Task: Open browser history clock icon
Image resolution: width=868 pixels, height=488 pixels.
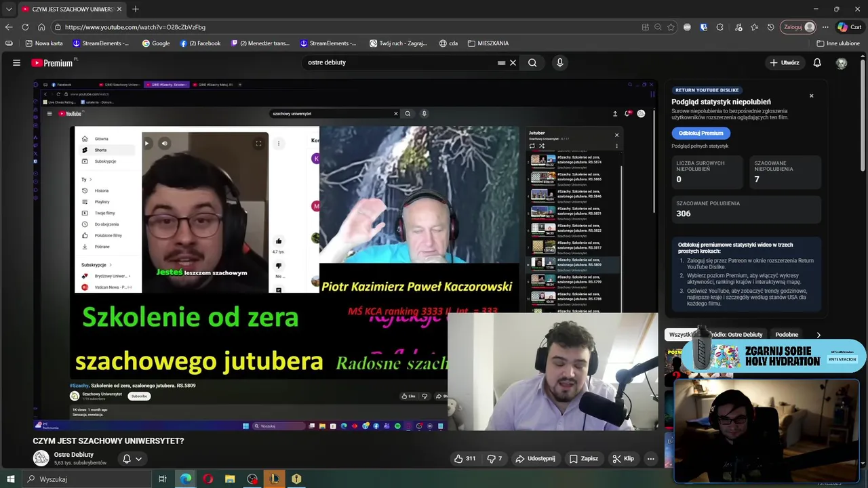Action: tap(771, 27)
